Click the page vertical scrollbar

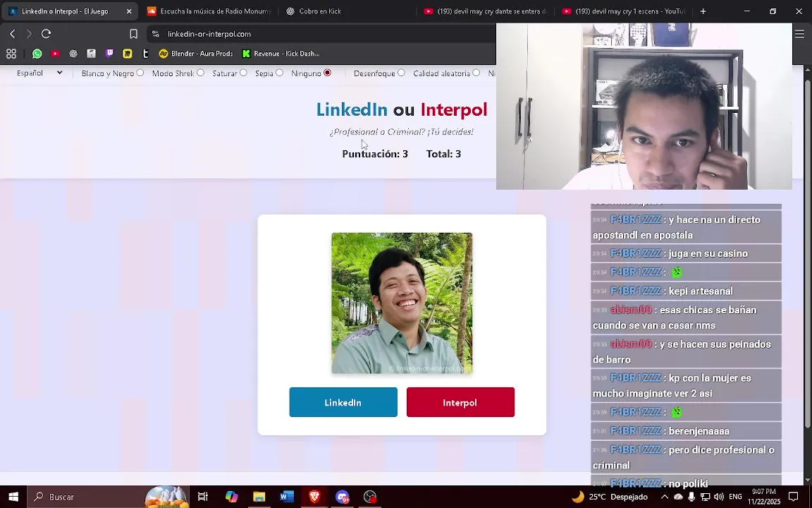coord(808,254)
